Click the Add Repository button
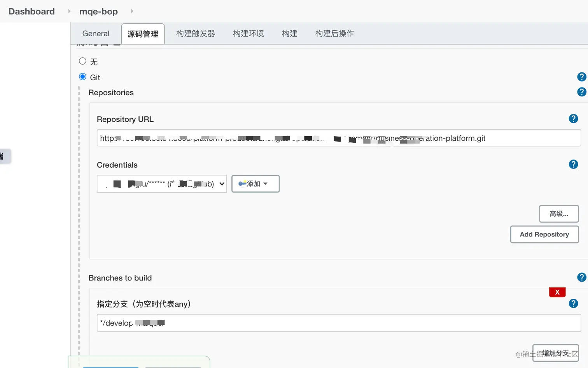588x368 pixels. [x=544, y=234]
